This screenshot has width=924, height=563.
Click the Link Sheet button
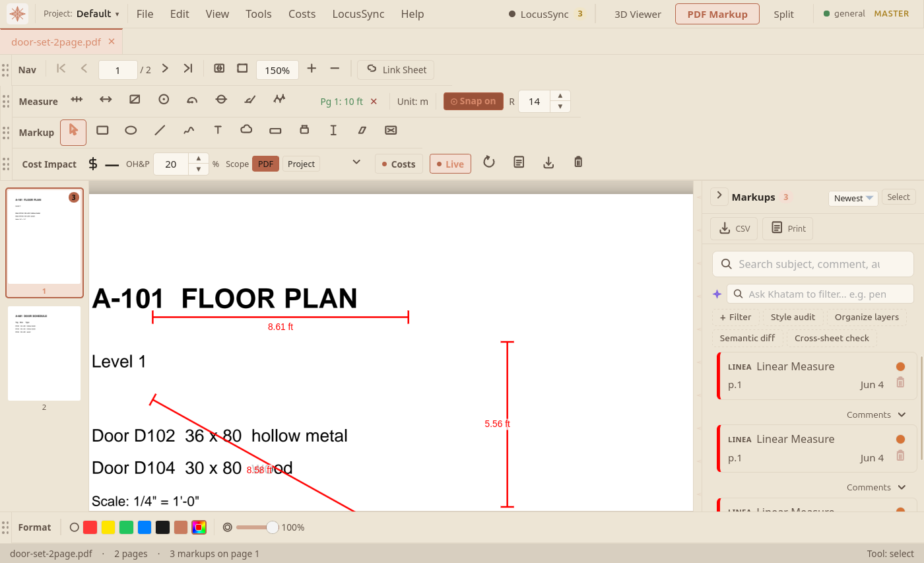click(x=397, y=69)
